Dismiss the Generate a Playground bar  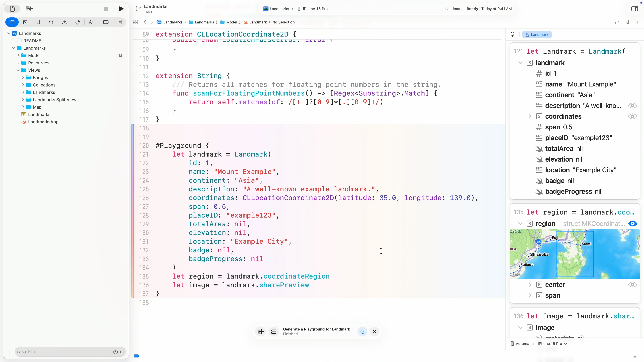pos(374,331)
